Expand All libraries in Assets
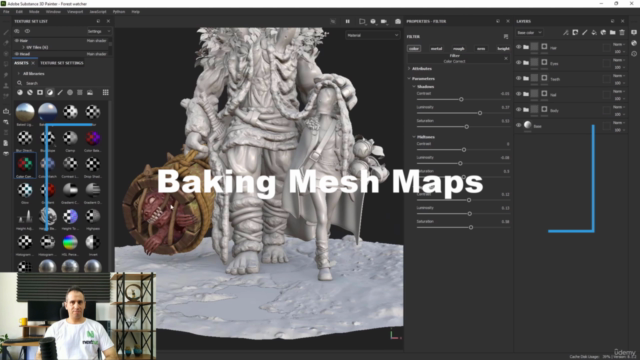The width and height of the screenshot is (640, 360). (x=19, y=74)
